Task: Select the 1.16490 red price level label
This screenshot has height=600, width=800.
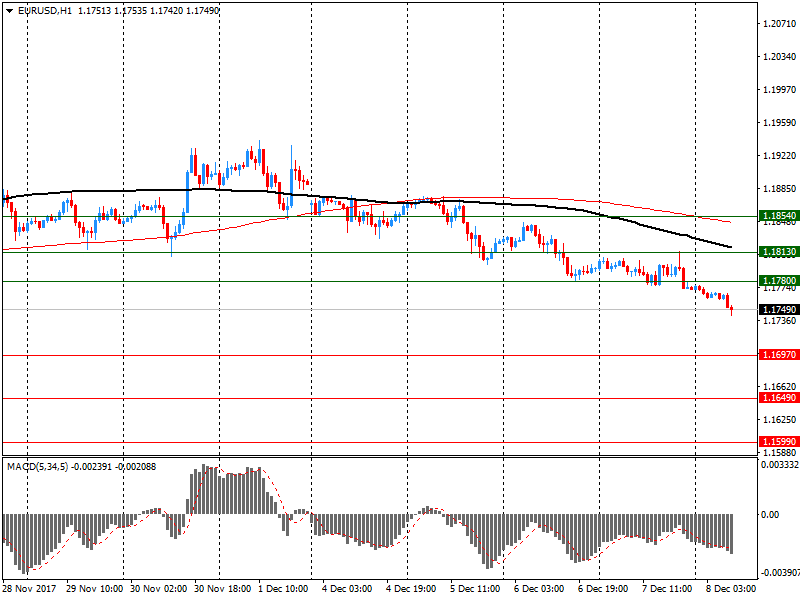Action: tap(778, 398)
